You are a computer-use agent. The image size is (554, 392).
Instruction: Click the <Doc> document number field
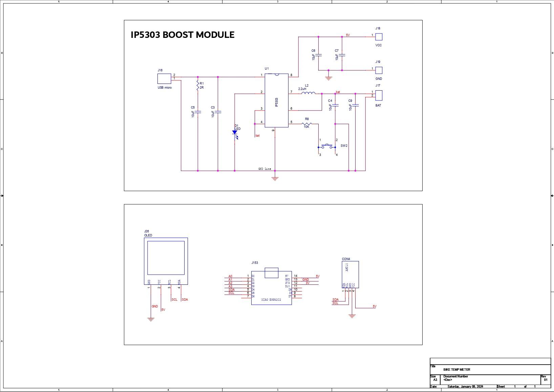[x=448, y=380]
